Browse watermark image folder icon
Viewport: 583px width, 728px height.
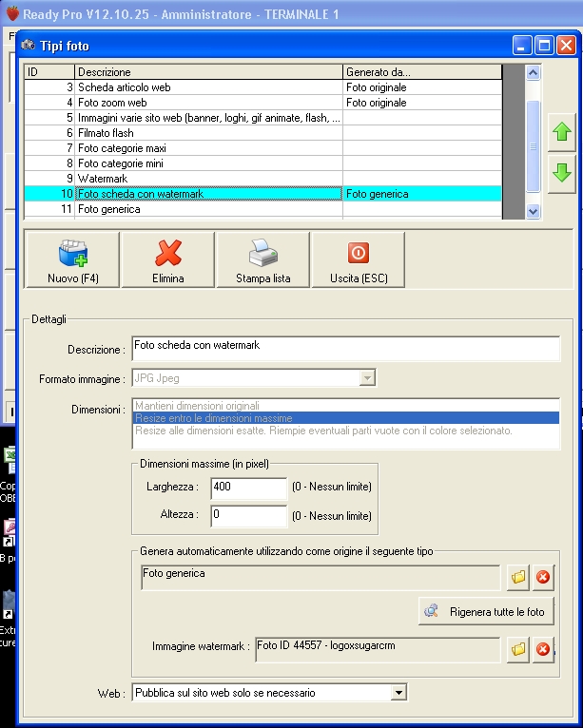tap(518, 649)
